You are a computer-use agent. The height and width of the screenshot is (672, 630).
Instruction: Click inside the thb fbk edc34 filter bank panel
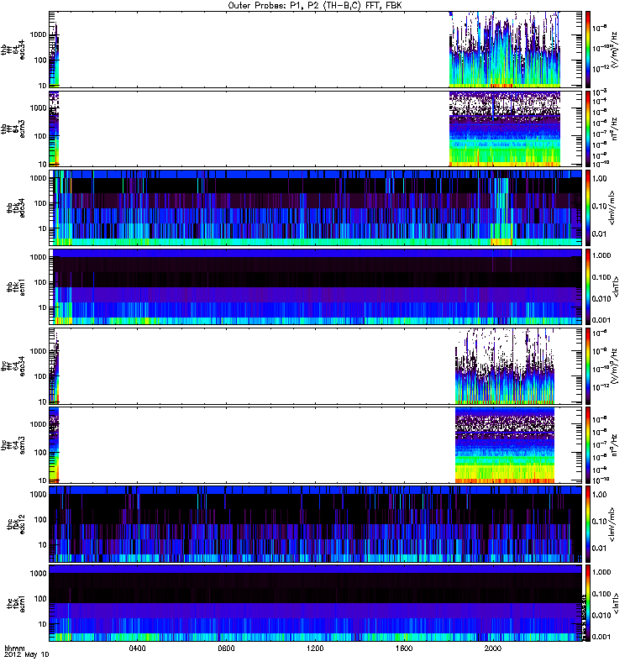coord(316,207)
